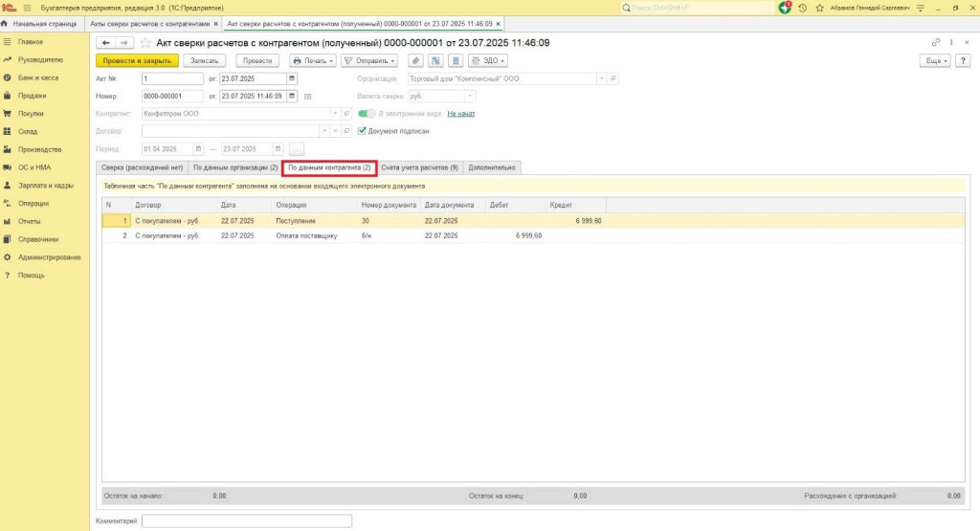Open the Еще menu

(x=934, y=60)
